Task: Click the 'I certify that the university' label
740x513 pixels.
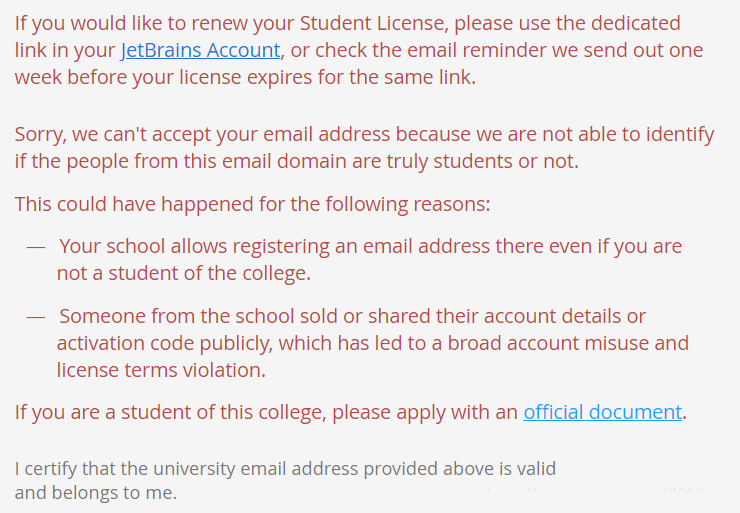Action: click(285, 468)
